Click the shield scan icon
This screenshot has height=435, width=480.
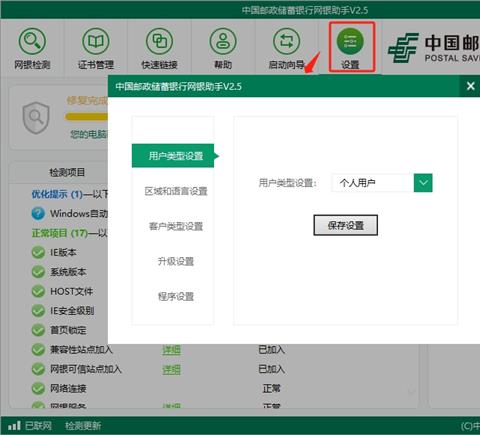(x=36, y=118)
